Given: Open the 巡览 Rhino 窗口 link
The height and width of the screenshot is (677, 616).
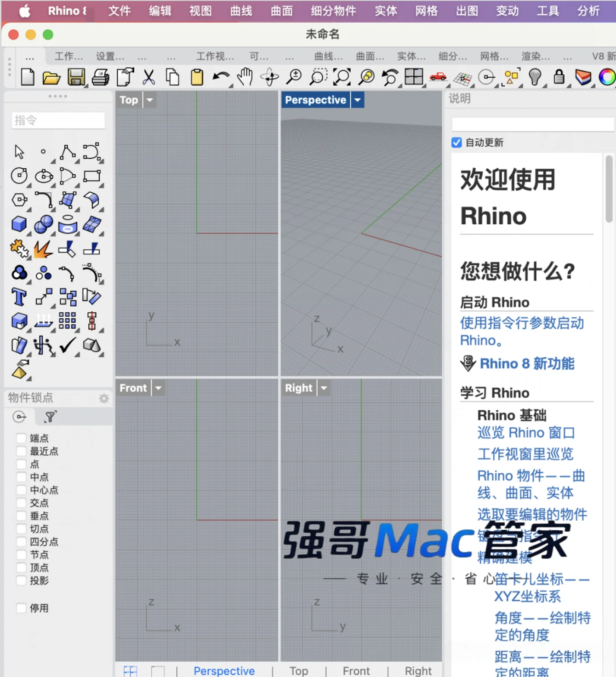Looking at the screenshot, I should click(x=526, y=433).
